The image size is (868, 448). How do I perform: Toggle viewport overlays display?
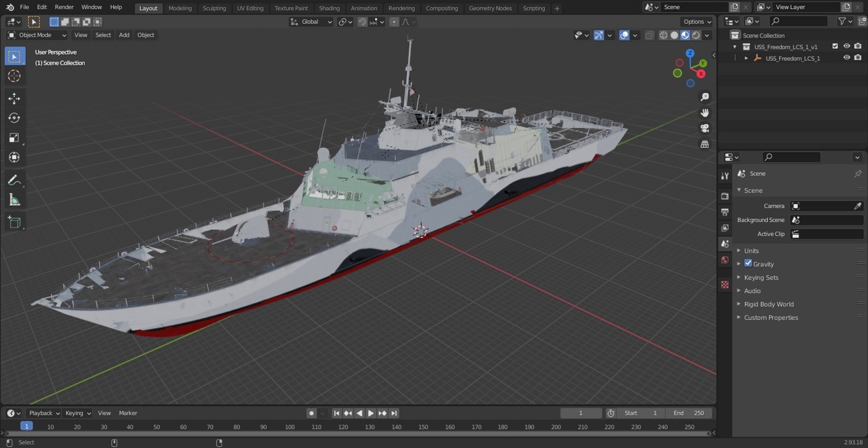[x=624, y=35]
